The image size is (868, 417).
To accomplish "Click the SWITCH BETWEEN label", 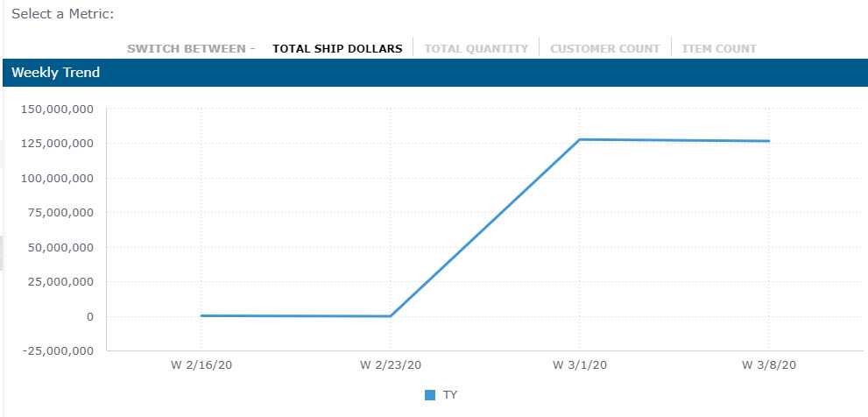I will 191,49.
